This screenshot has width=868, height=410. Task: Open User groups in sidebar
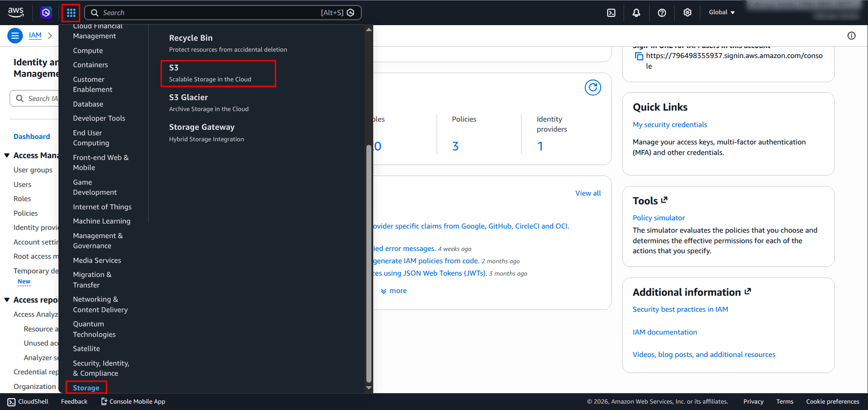33,170
